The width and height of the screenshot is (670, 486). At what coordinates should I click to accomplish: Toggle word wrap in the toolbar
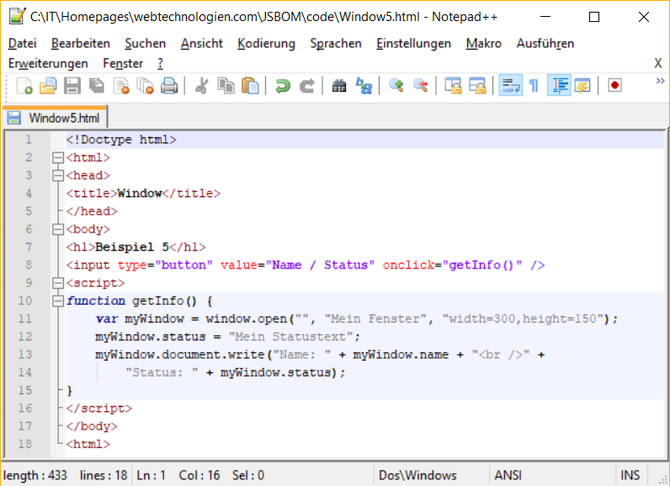point(510,86)
